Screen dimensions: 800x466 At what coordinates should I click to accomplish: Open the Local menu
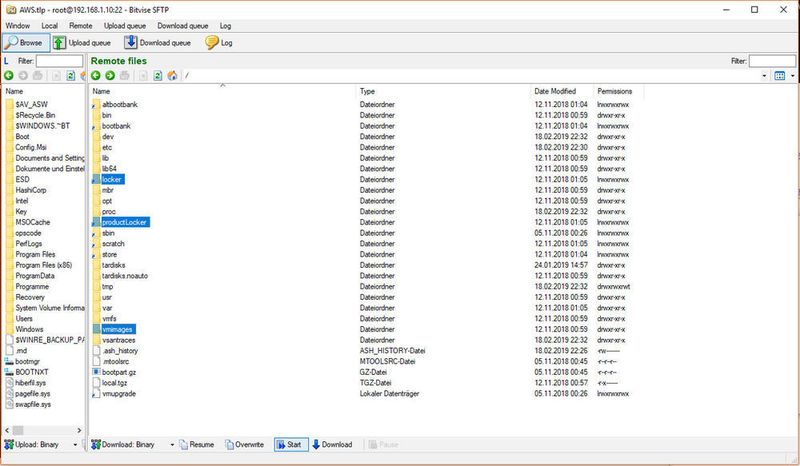pos(49,26)
